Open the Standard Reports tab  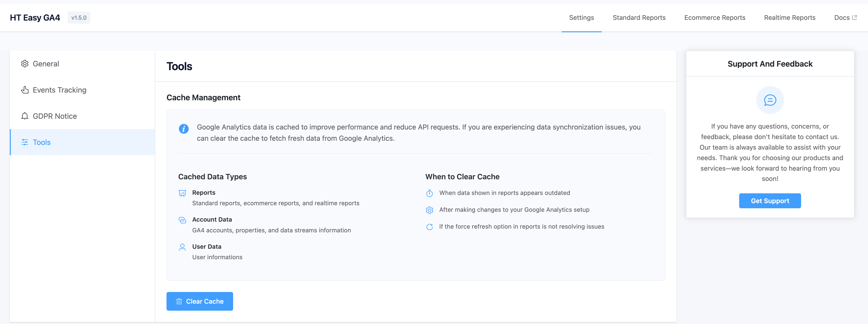(639, 18)
